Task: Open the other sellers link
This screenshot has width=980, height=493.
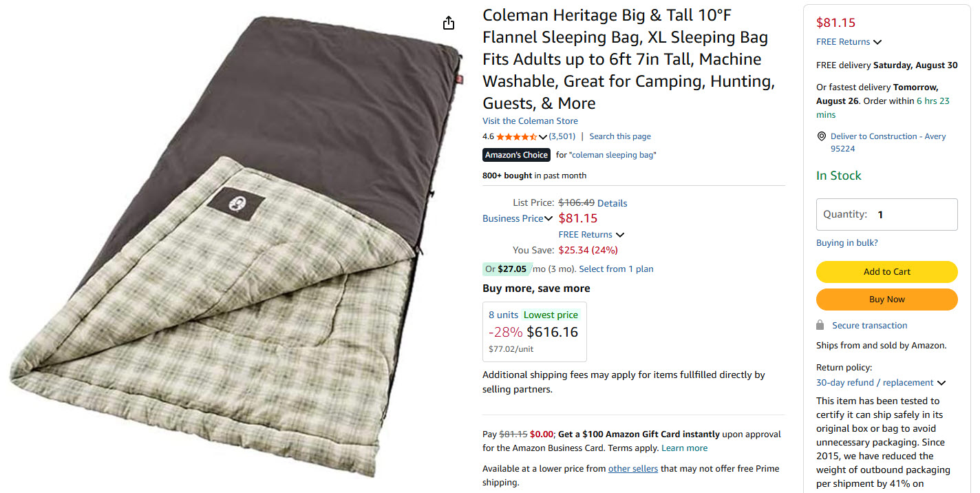Action: 632,469
